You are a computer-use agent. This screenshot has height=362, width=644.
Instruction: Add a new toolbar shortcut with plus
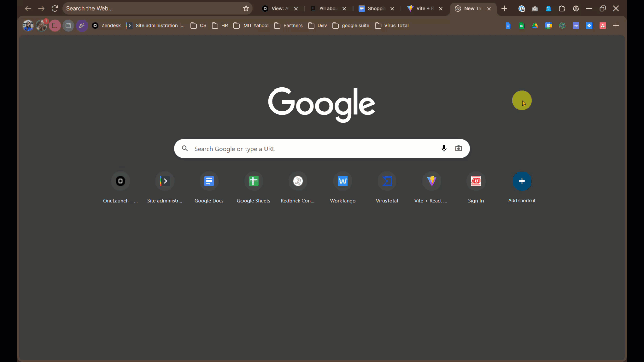tap(616, 26)
